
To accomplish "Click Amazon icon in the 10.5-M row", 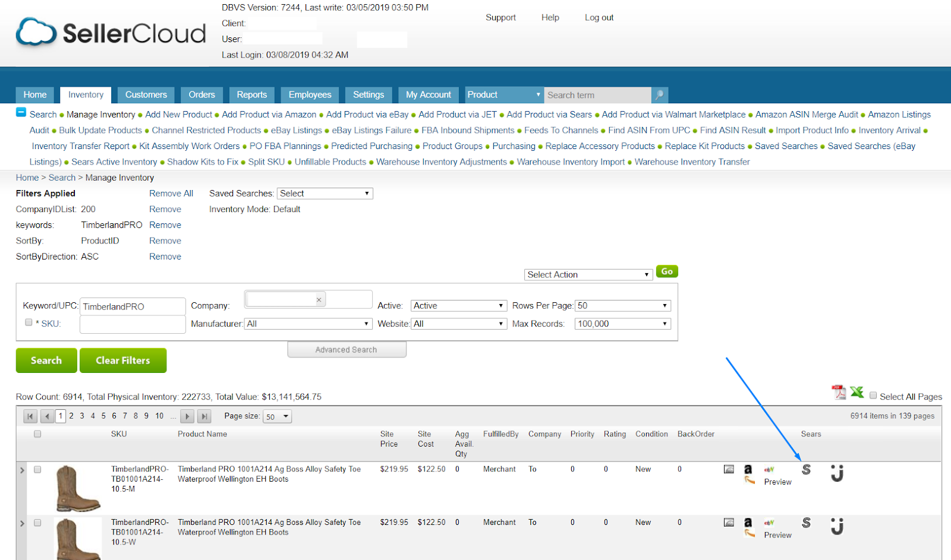I will [748, 469].
